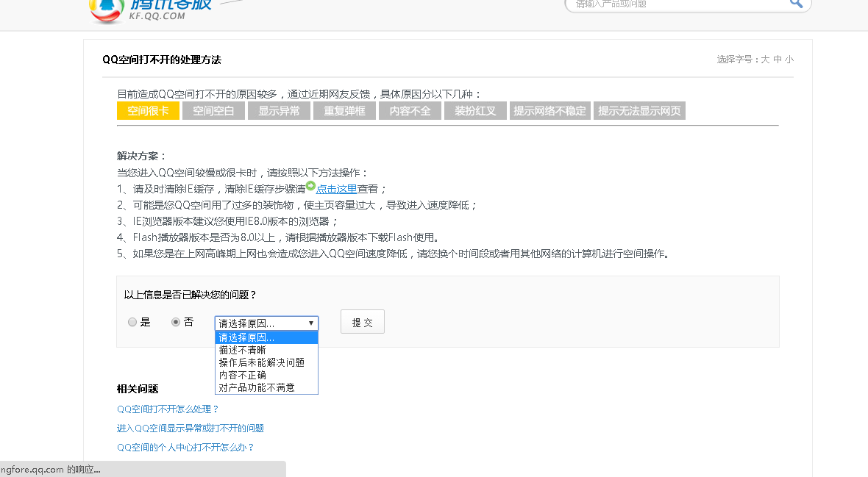The image size is (868, 477).
Task: Open the 请选择原因 reason dropdown
Action: [266, 323]
